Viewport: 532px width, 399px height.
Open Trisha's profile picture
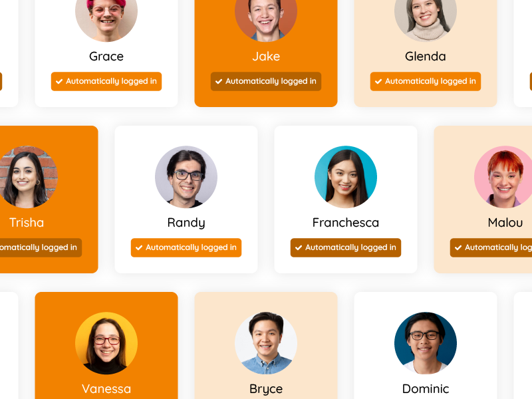pyautogui.click(x=28, y=177)
